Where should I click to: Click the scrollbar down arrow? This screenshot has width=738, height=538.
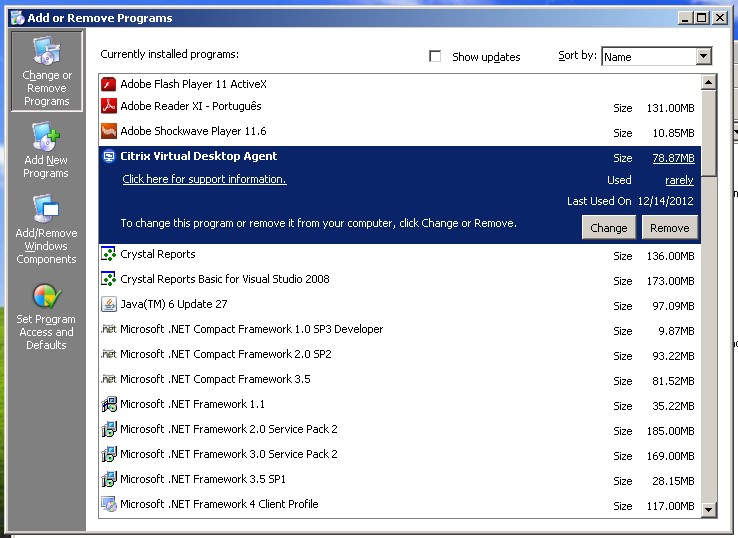coord(709,509)
